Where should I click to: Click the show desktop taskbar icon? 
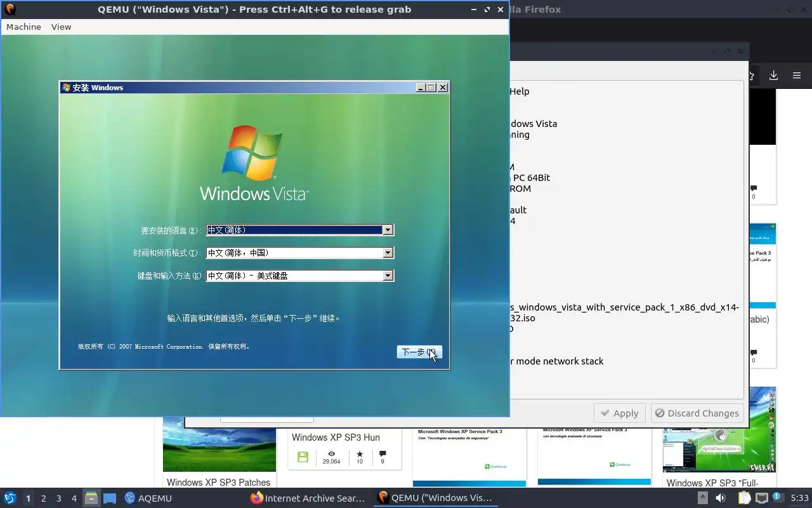(x=110, y=498)
